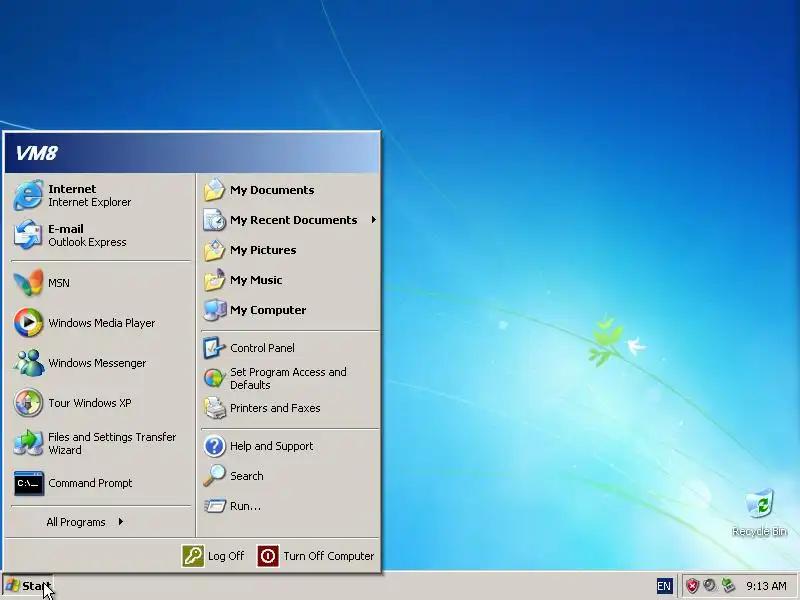The image size is (800, 600).
Task: Click the "Search" text entry
Action: tap(246, 476)
